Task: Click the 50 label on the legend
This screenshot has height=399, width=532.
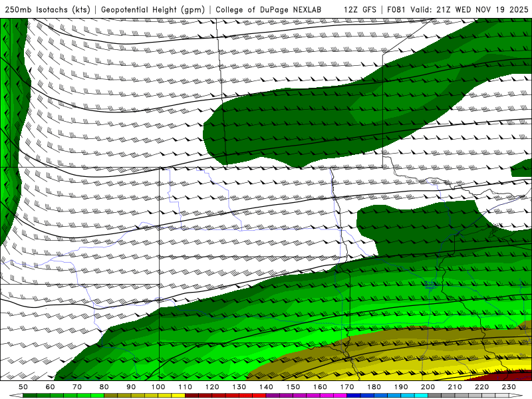Action: tap(23, 387)
